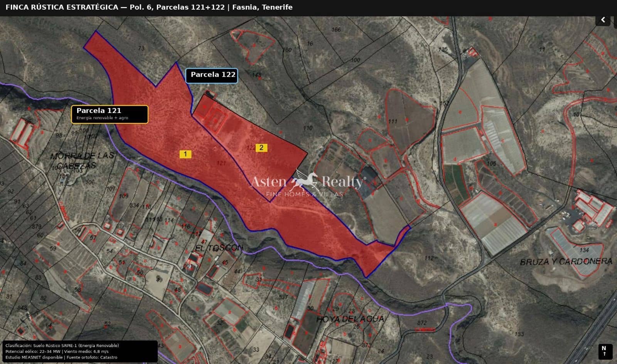Click the Parcela 122 blue-bordered callout
Screen dimensions: 617x364
[212, 75]
